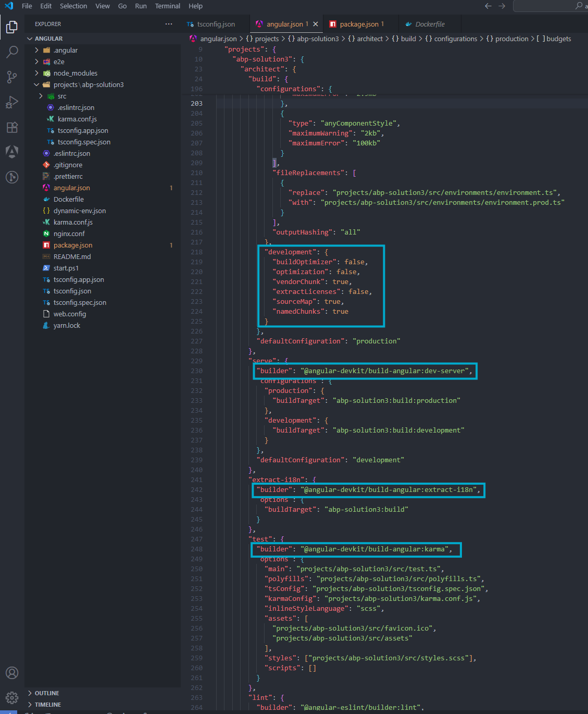Collapse the projects\abp-solution3 folder

(x=36, y=85)
